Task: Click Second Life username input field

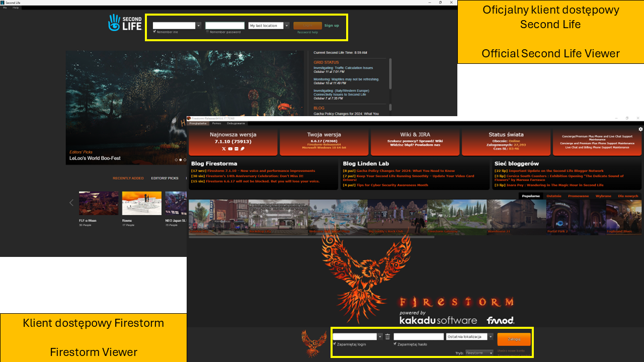Action: [174, 26]
